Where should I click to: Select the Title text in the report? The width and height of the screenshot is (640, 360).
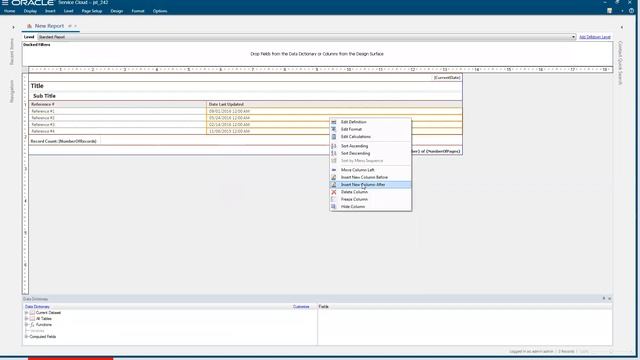pyautogui.click(x=37, y=86)
